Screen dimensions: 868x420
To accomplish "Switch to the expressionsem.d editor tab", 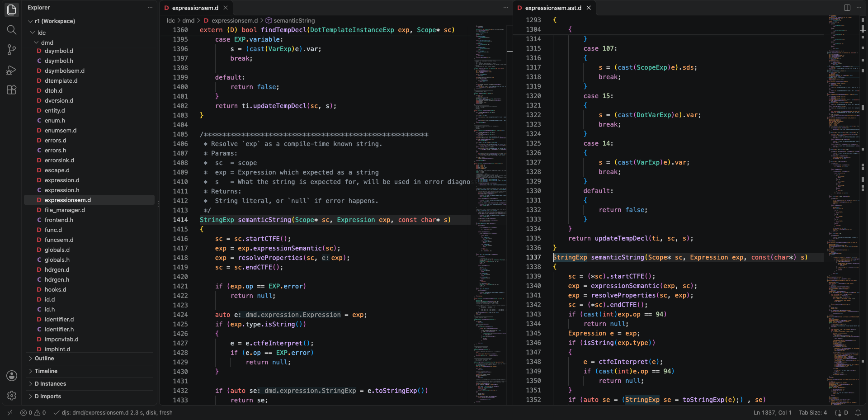I will 195,8.
